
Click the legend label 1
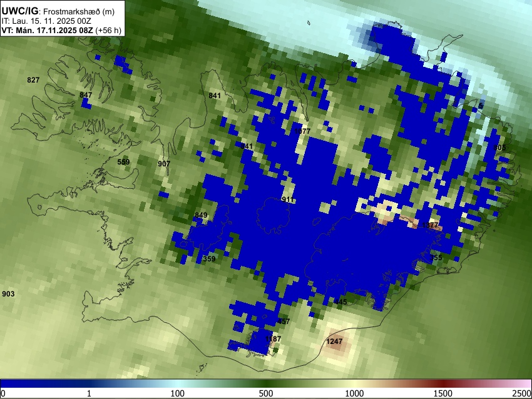point(89,393)
